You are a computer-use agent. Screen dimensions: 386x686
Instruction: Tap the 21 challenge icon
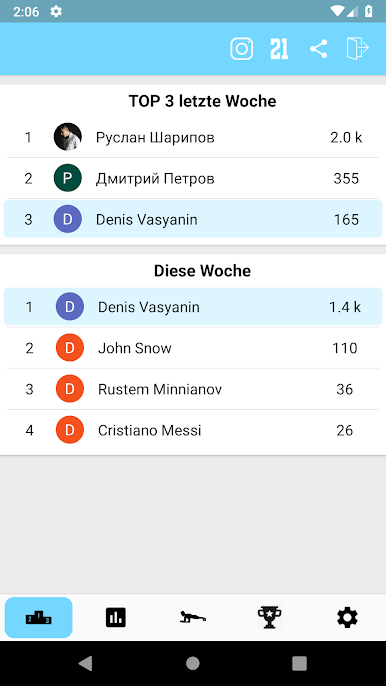[279, 49]
